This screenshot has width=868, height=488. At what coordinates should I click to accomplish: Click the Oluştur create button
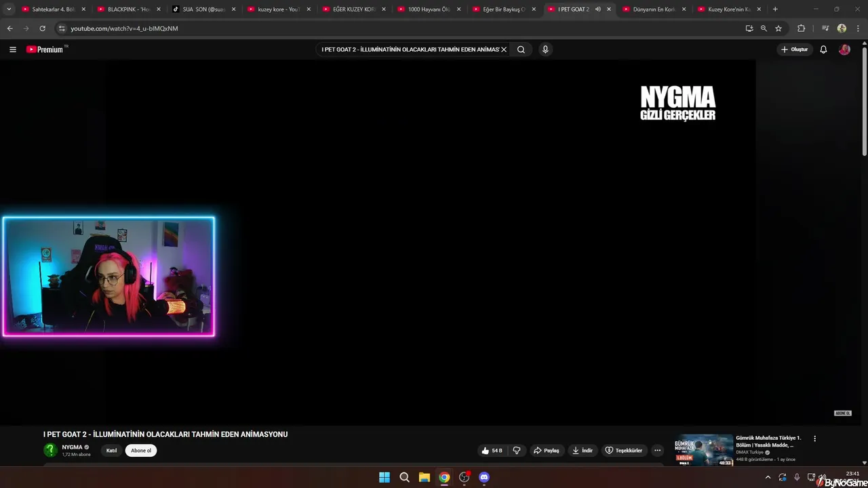pyautogui.click(x=795, y=49)
